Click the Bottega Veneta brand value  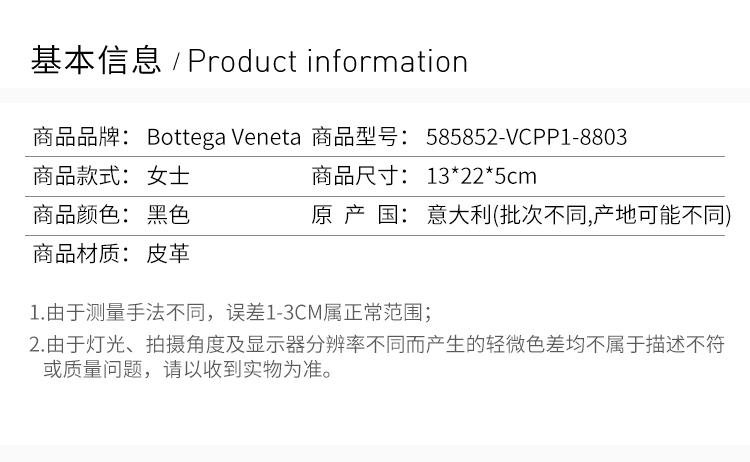click(x=224, y=137)
